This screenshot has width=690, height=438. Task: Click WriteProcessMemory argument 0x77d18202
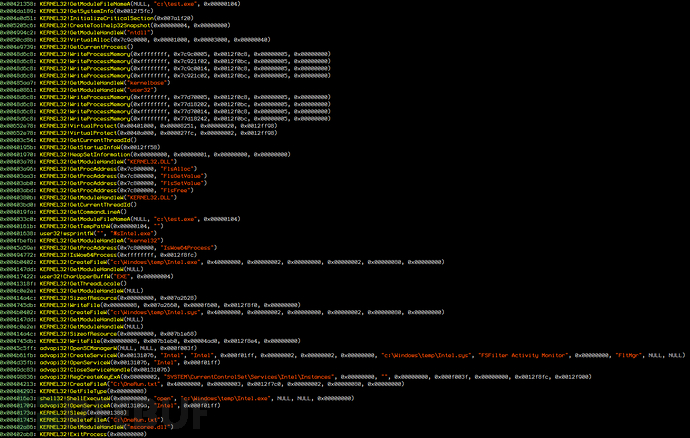191,104
